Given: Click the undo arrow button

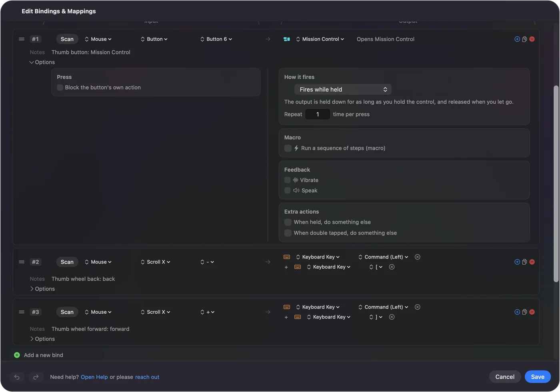Looking at the screenshot, I should (x=17, y=377).
